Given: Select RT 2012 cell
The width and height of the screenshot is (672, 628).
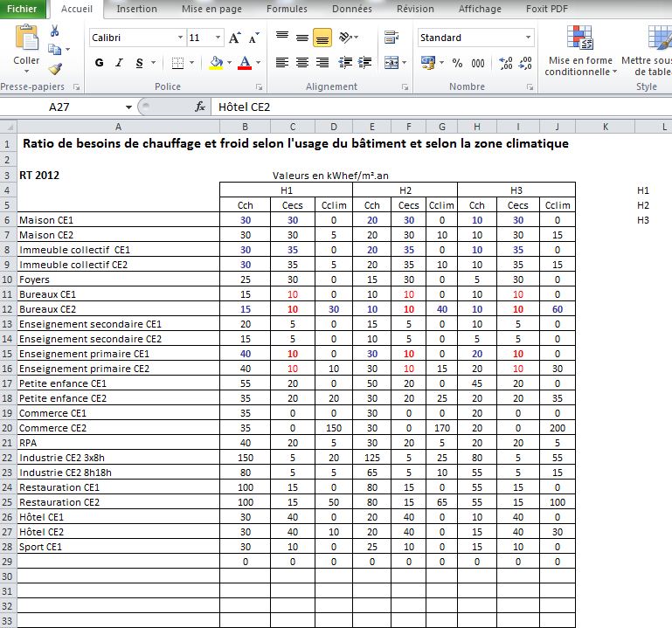Looking at the screenshot, I should click(118, 176).
